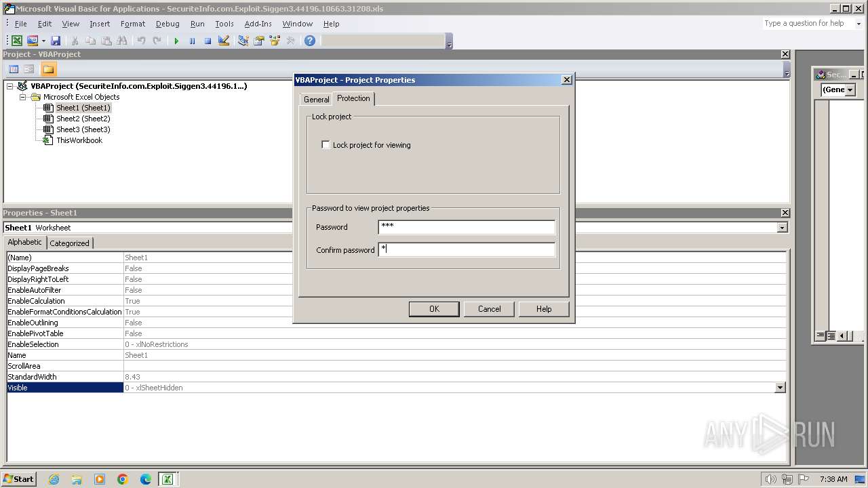Select the StandardWidth value 8.43
Screen dimensions: 868x488
tap(132, 377)
